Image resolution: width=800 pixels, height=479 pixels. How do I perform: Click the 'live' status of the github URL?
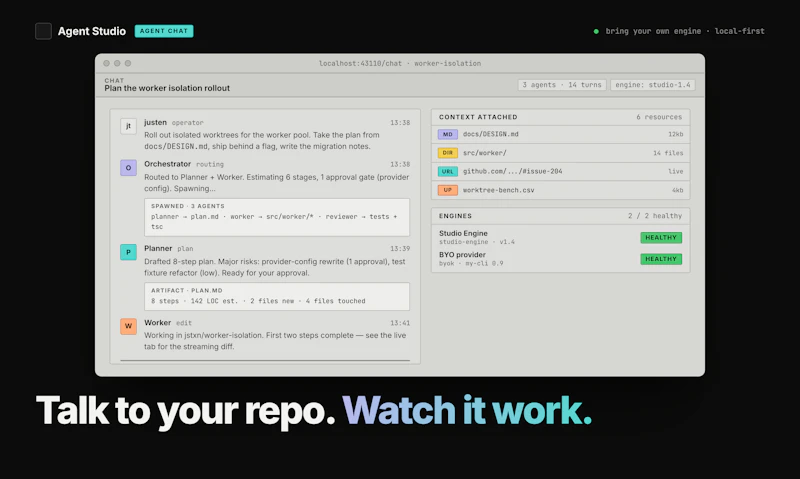[x=676, y=171]
